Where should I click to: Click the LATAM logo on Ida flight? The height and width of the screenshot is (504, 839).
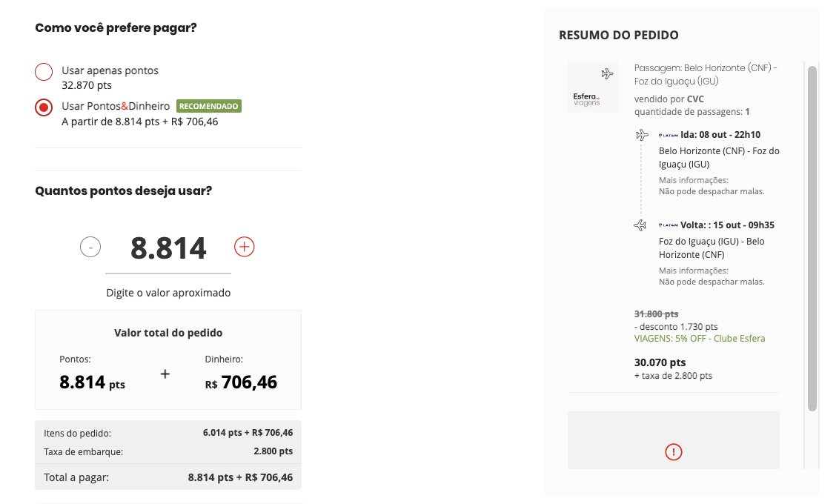tap(669, 136)
